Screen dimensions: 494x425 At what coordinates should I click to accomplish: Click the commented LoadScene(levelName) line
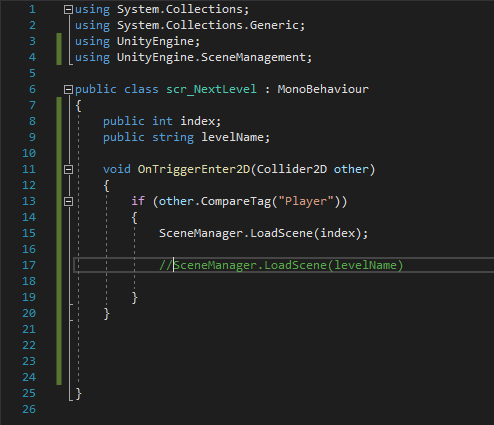[281, 265]
